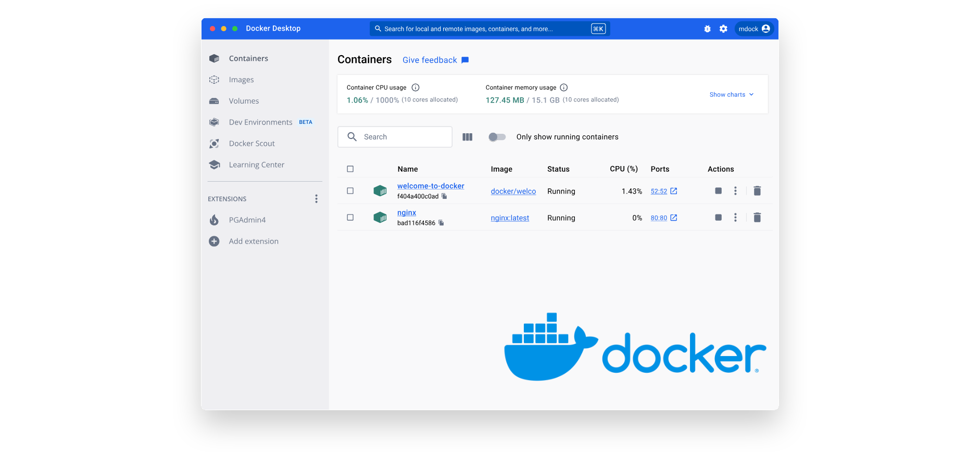
Task: Expand Show charts dropdown
Action: pyautogui.click(x=731, y=95)
